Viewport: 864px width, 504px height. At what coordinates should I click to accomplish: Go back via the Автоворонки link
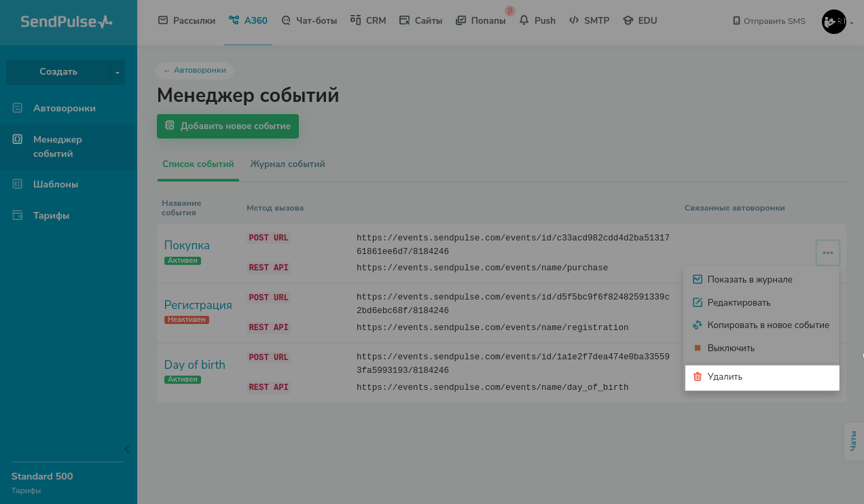(x=195, y=70)
